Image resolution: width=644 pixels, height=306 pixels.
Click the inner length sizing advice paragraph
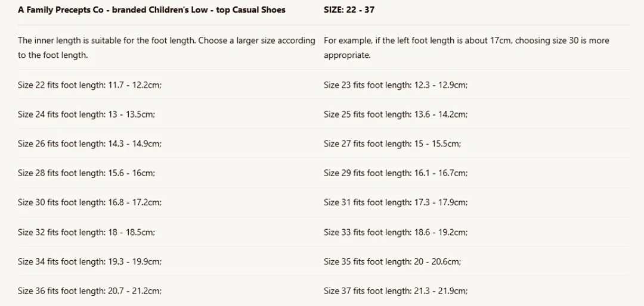tap(166, 48)
